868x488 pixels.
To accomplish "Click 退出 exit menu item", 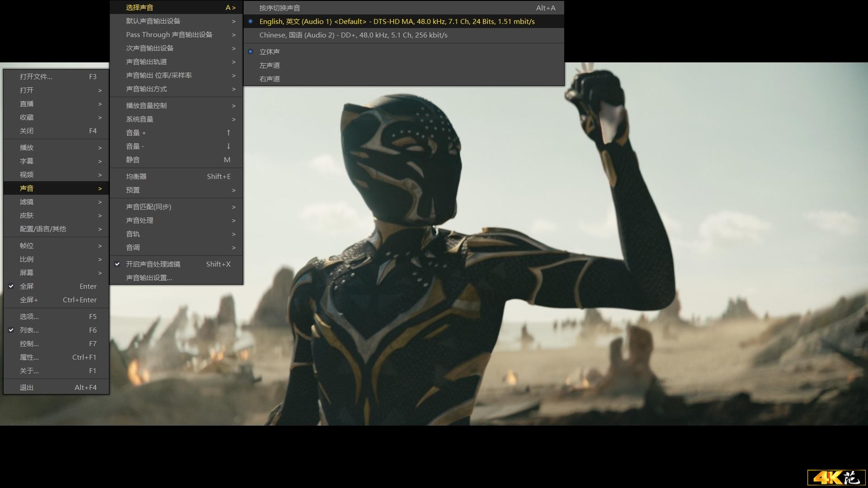I will point(56,387).
